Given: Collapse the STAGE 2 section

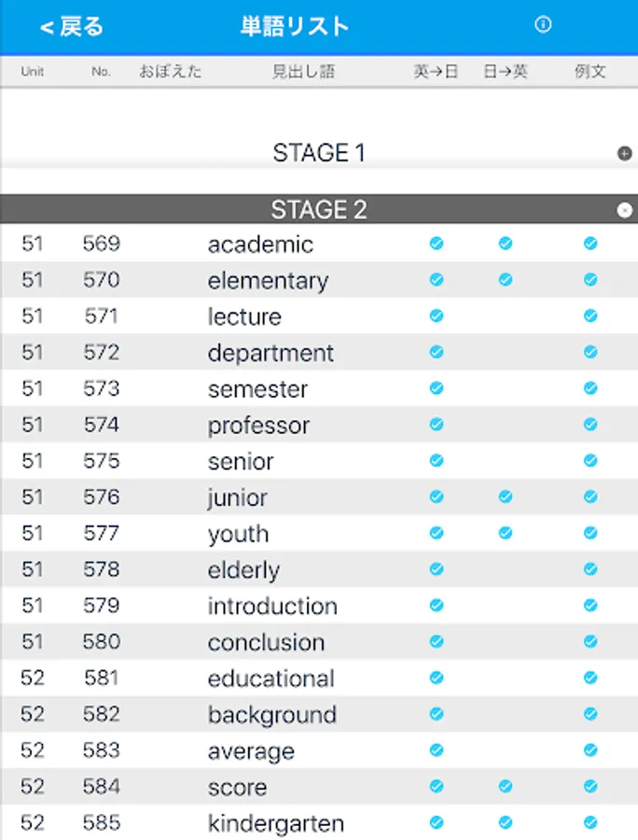Looking at the screenshot, I should [x=624, y=211].
